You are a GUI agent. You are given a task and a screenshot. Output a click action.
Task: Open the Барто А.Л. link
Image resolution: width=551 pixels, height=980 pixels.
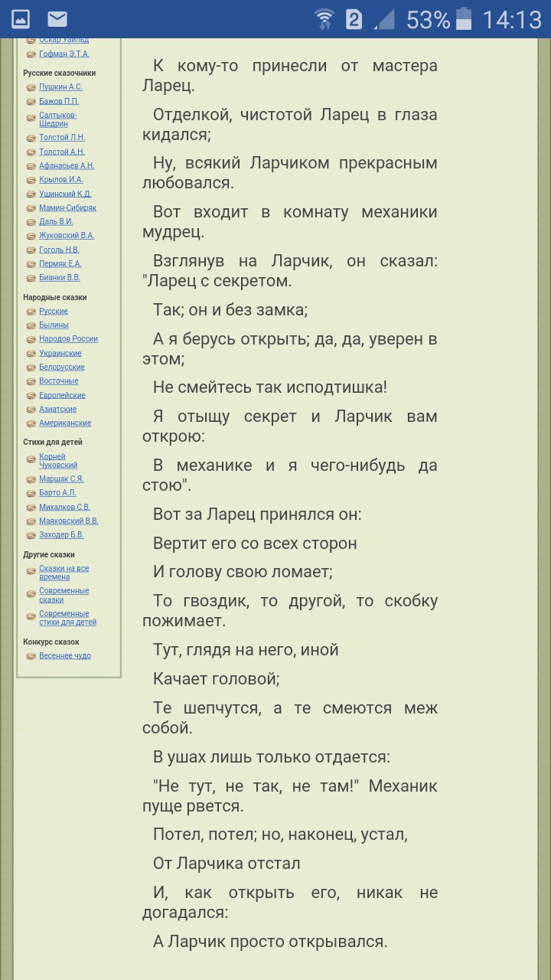57,492
